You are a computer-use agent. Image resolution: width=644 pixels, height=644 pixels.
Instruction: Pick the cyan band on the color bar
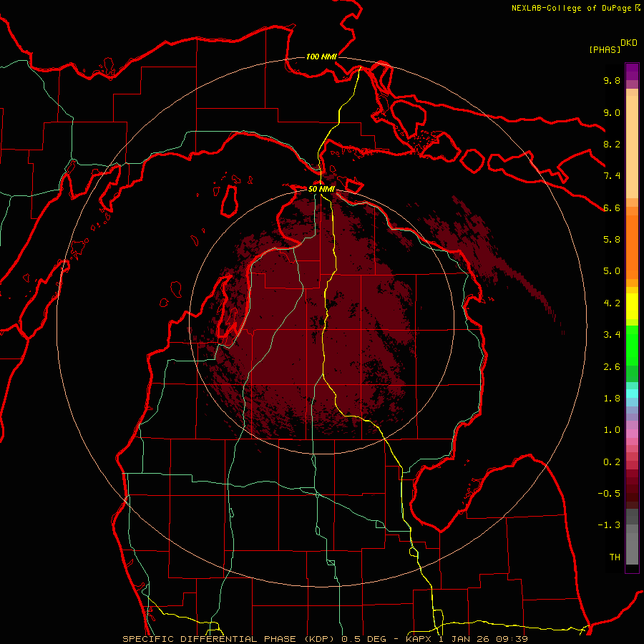click(632, 394)
